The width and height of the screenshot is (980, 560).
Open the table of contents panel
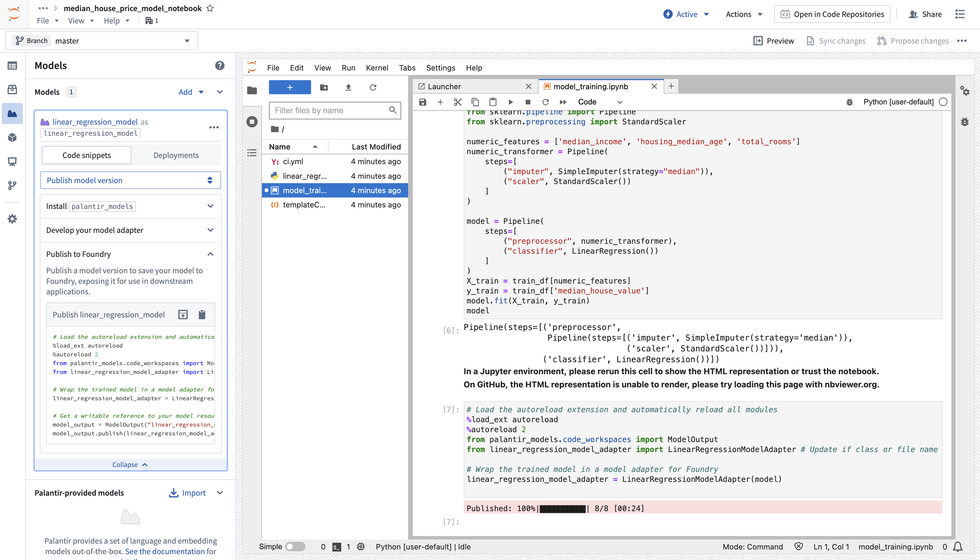[x=252, y=153]
